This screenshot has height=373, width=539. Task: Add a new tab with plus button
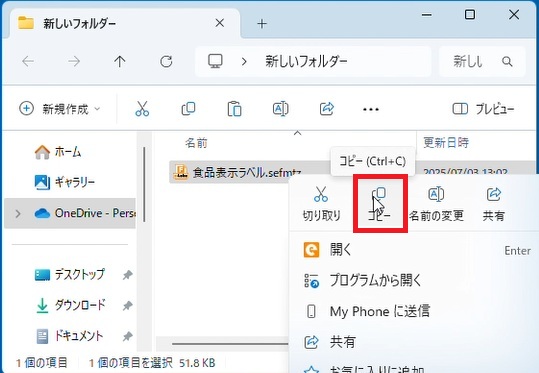[x=262, y=24]
